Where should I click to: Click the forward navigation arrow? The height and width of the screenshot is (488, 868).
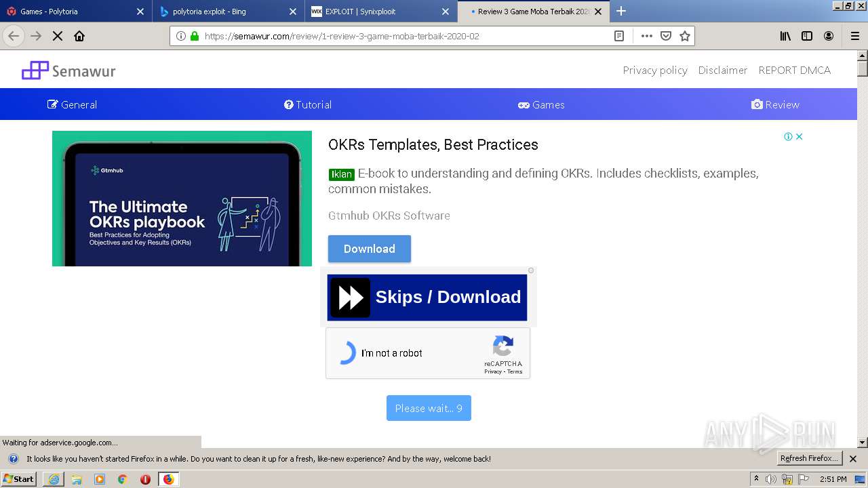coord(36,36)
